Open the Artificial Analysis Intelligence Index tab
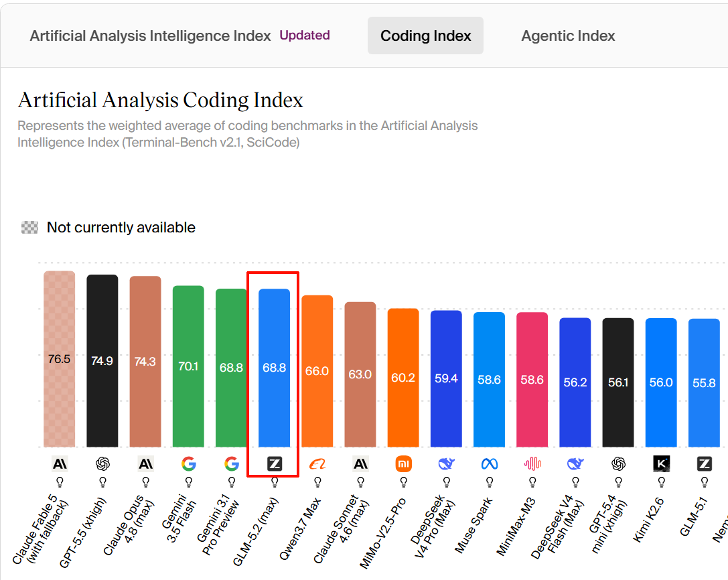The width and height of the screenshot is (728, 580). 150,35
